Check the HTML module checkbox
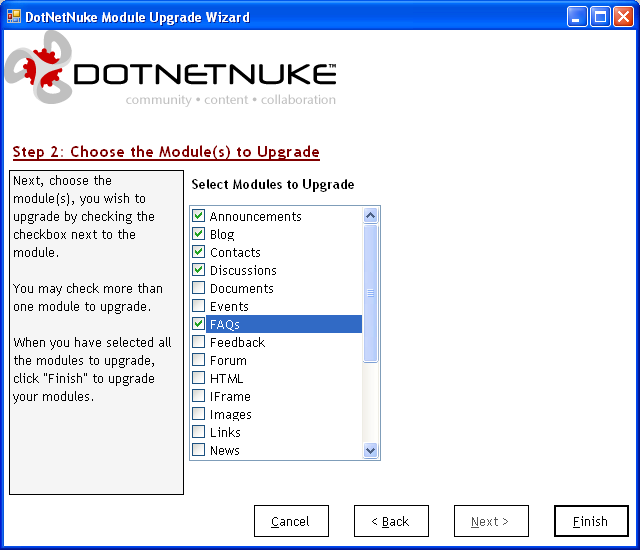The width and height of the screenshot is (640, 550). coord(198,377)
